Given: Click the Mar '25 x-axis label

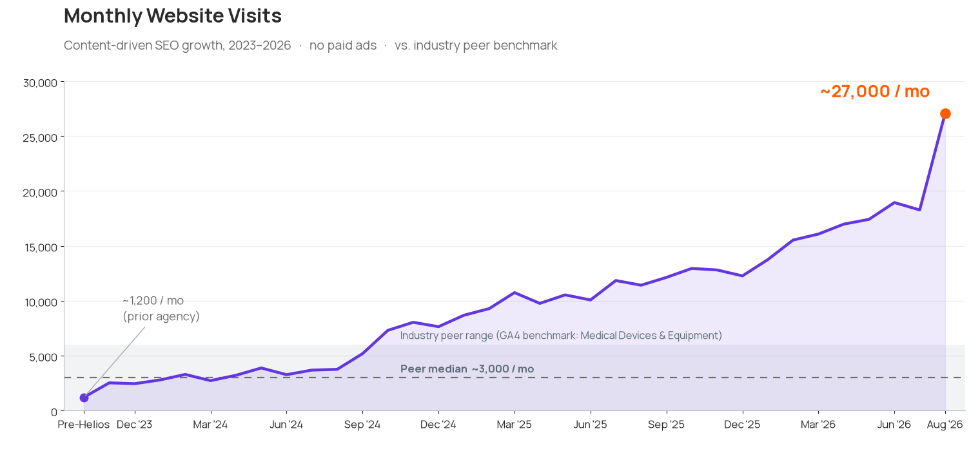Looking at the screenshot, I should tap(514, 425).
